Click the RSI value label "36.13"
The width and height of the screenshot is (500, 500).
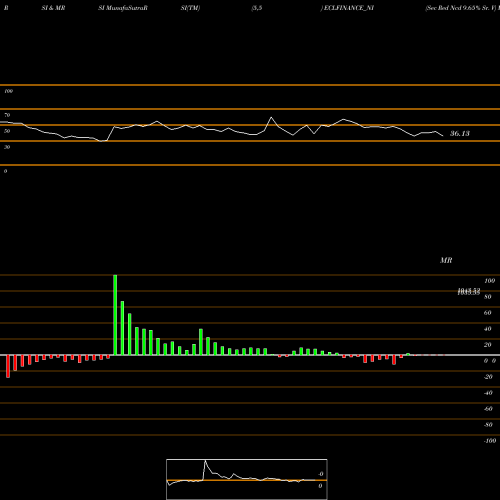pos(460,134)
